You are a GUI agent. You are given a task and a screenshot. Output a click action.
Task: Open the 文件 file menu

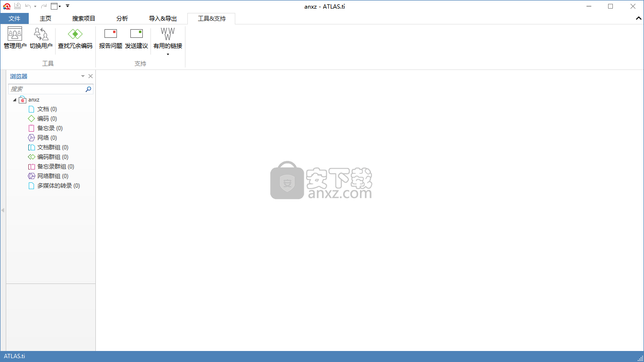[x=14, y=19]
